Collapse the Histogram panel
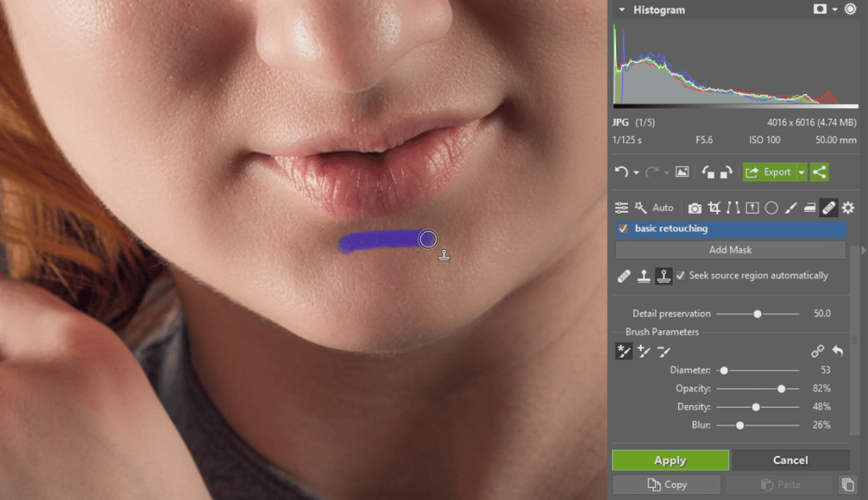868x500 pixels. click(622, 10)
